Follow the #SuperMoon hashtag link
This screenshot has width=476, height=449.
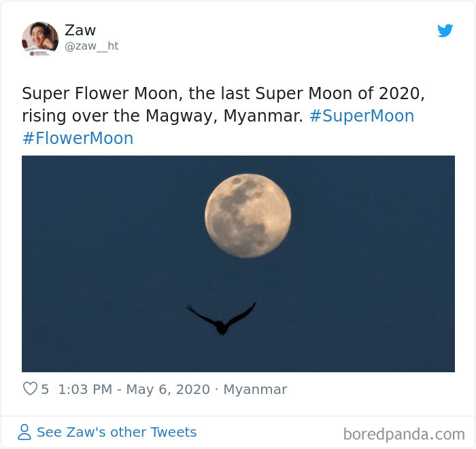click(x=362, y=115)
